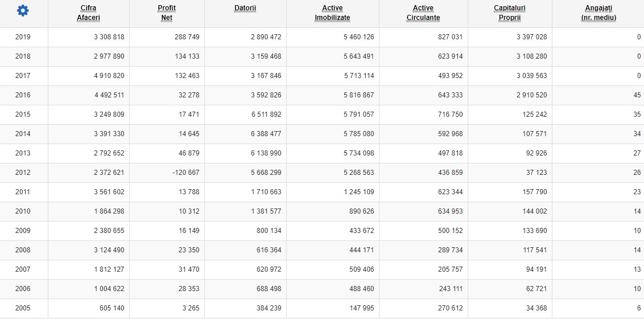
Task: Select the 2019 year row cell
Action: (x=23, y=37)
